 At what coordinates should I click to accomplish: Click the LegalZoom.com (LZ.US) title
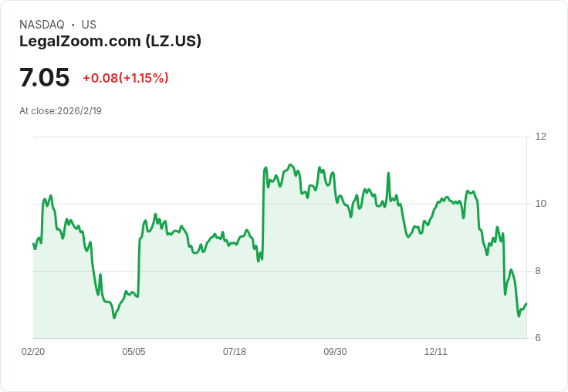[110, 41]
